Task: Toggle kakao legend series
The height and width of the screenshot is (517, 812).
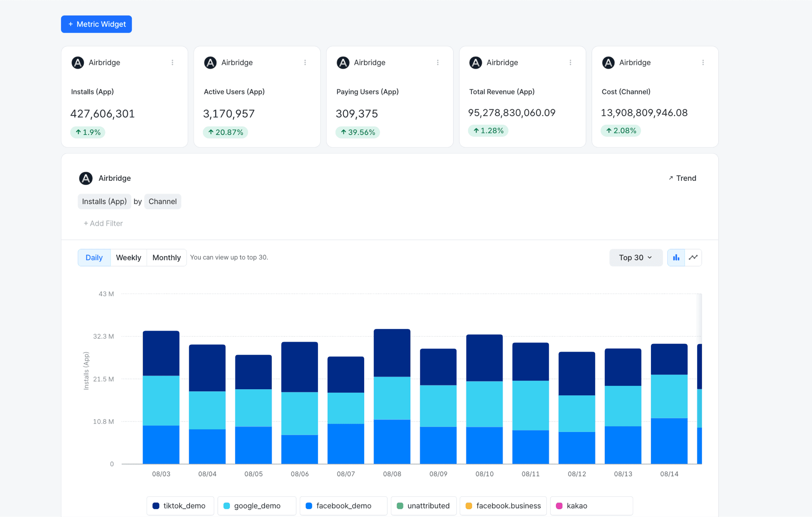Action: (x=591, y=506)
